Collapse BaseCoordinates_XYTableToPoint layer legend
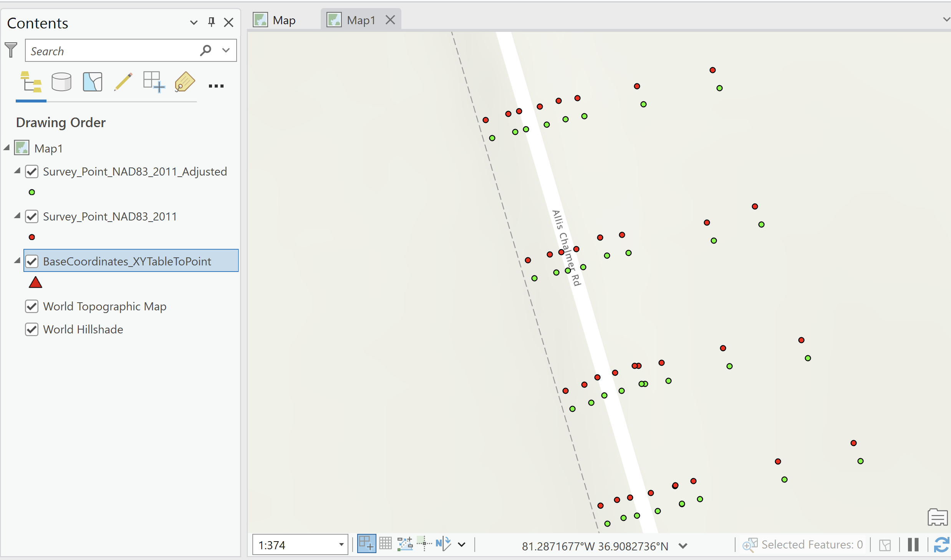Viewport: 951px width, 560px height. [x=17, y=261]
